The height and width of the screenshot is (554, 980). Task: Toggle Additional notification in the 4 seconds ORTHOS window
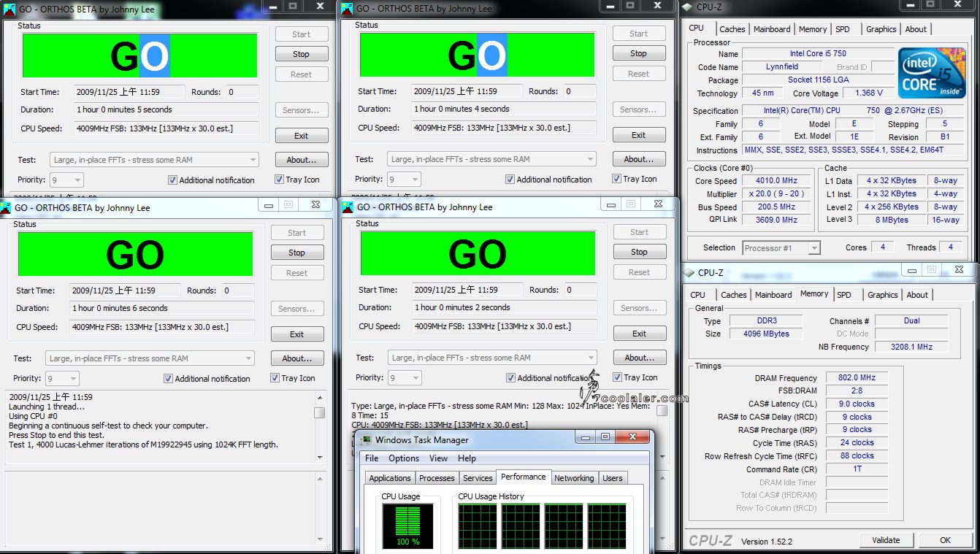[510, 180]
